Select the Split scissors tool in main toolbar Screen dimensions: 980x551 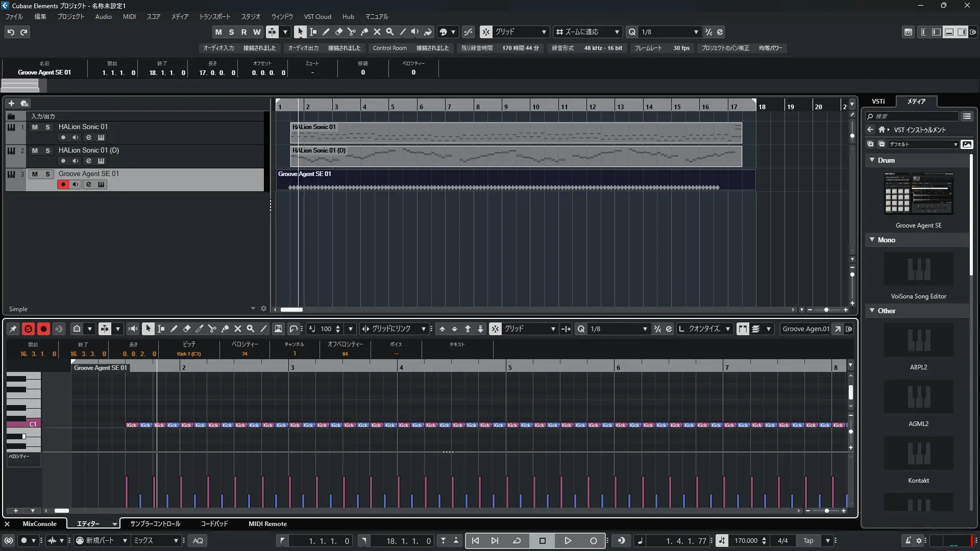pos(351,32)
